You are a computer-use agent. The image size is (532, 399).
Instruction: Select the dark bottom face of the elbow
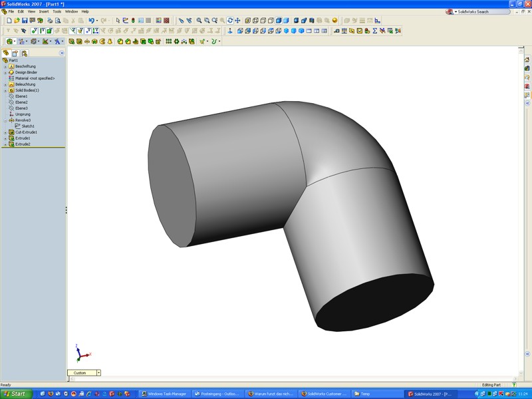tap(375, 302)
